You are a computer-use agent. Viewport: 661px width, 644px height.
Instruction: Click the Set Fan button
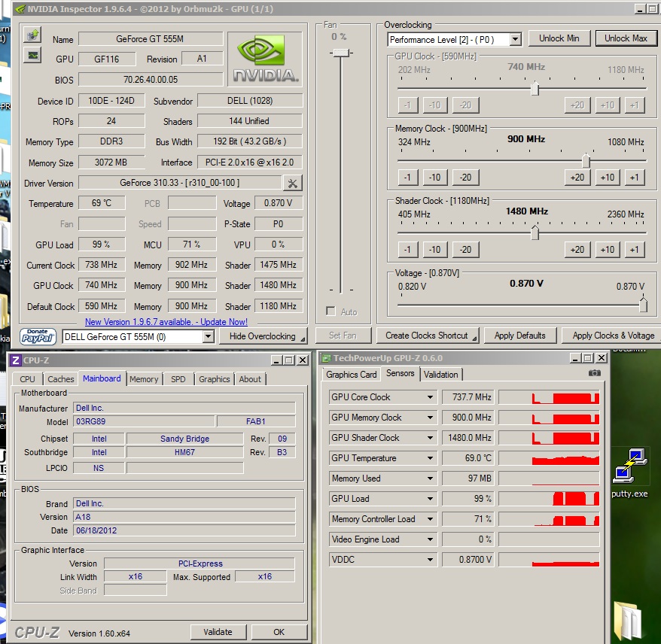pyautogui.click(x=343, y=336)
